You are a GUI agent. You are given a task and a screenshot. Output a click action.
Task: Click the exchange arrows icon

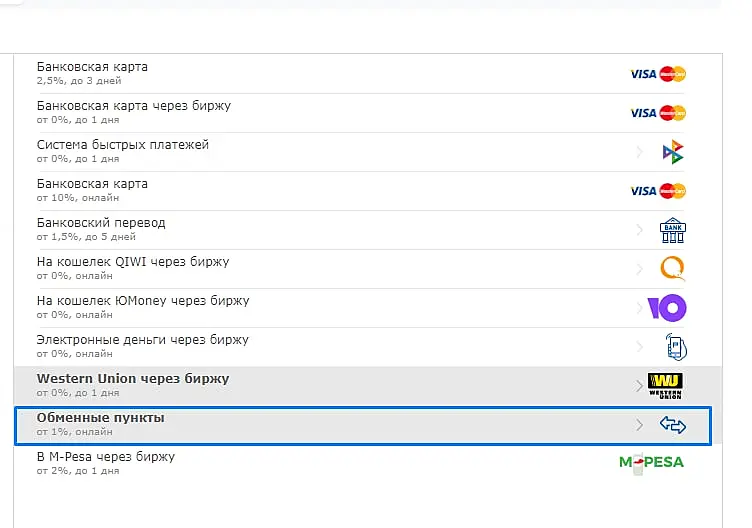(x=672, y=425)
